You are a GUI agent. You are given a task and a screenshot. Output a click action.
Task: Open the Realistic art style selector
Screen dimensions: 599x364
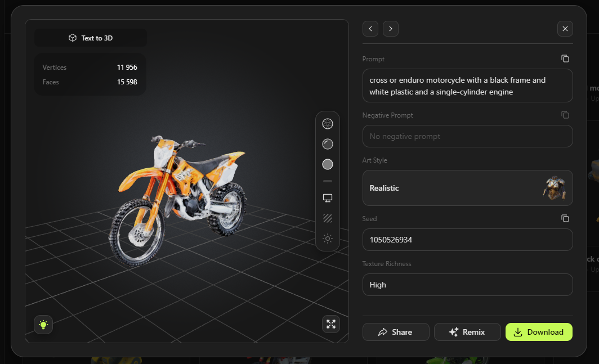tap(467, 188)
